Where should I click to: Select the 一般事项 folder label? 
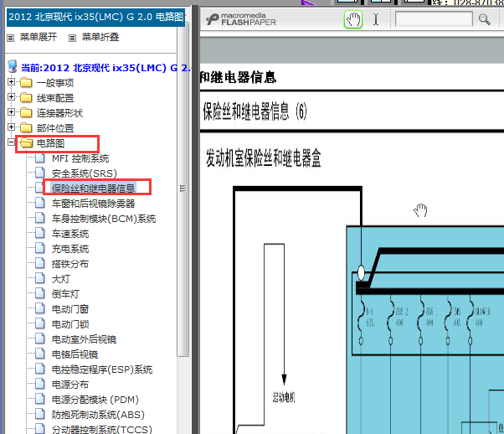pos(55,83)
